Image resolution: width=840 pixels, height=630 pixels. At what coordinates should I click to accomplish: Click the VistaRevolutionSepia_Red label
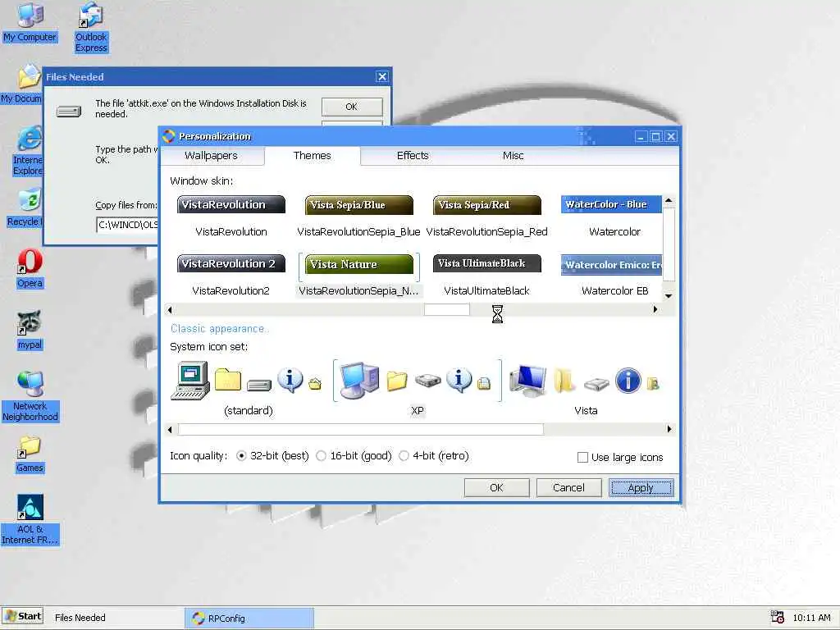[x=486, y=232]
